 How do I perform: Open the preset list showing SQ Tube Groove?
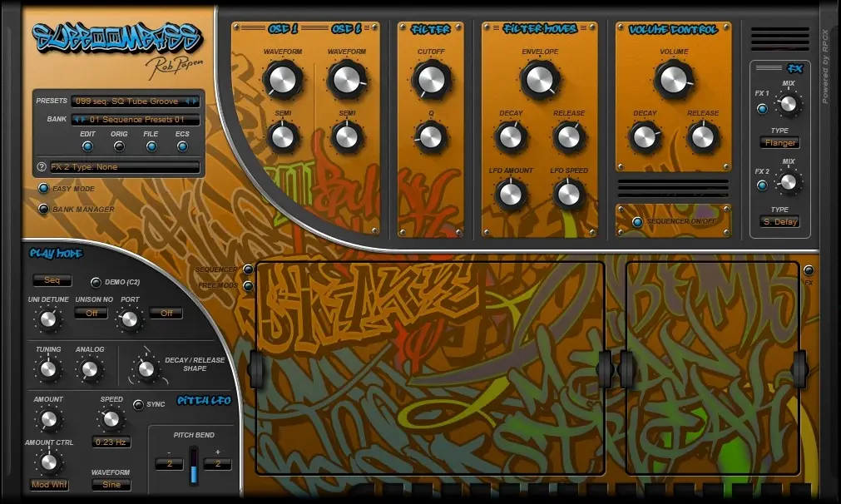135,101
